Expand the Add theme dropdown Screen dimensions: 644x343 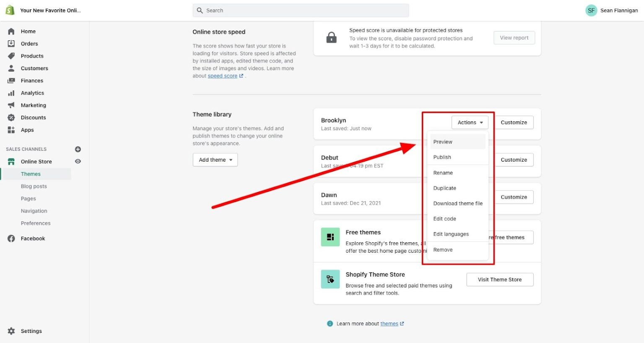[x=215, y=160]
